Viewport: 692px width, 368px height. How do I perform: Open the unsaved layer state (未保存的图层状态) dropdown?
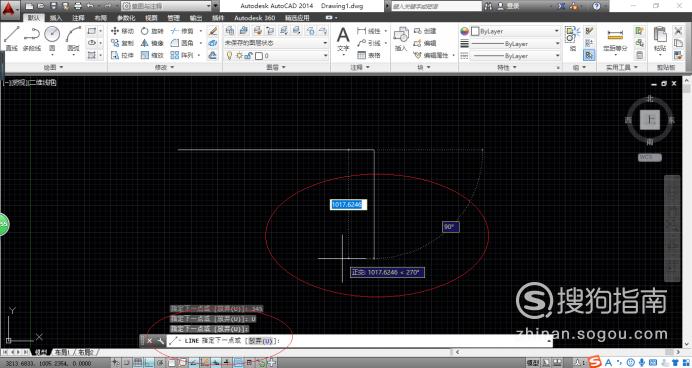276,43
